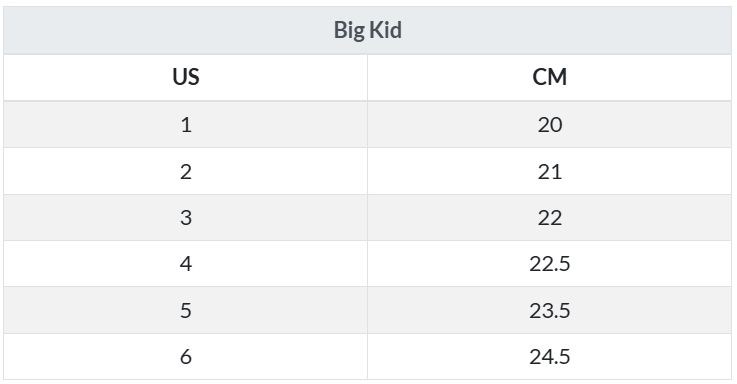Select the 20 cm cell
Screen dimensions: 737x384
click(x=549, y=125)
